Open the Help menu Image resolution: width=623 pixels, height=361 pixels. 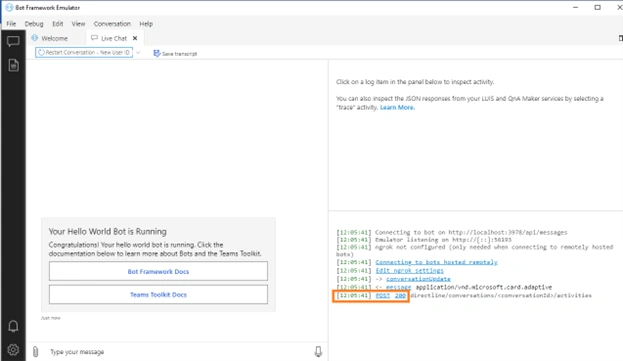tap(146, 24)
